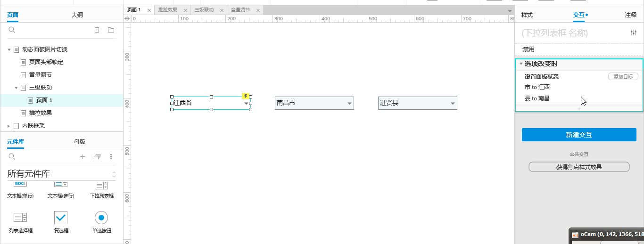Select the 文本框(多行) widget icon
Screen dimensions: 644x244
[61, 185]
